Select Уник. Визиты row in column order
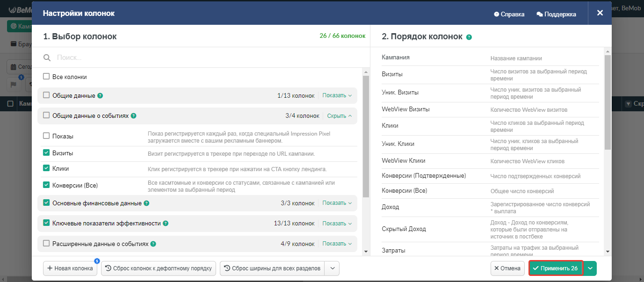Image resolution: width=644 pixels, height=282 pixels. 490,93
